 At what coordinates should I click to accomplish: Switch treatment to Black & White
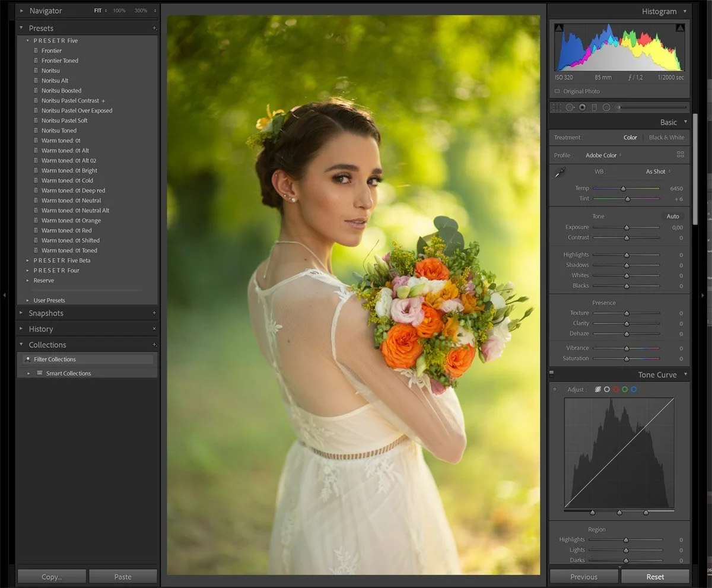click(x=666, y=137)
